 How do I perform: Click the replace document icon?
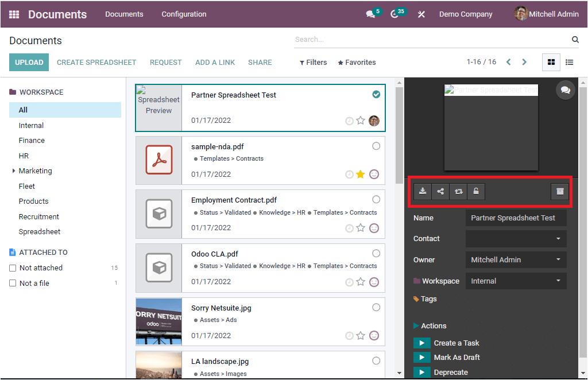click(458, 192)
